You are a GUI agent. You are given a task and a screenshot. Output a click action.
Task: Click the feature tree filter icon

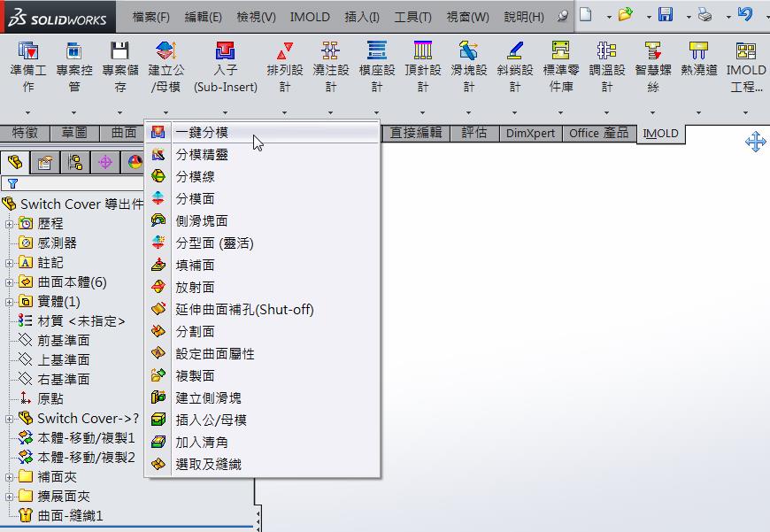[x=12, y=184]
